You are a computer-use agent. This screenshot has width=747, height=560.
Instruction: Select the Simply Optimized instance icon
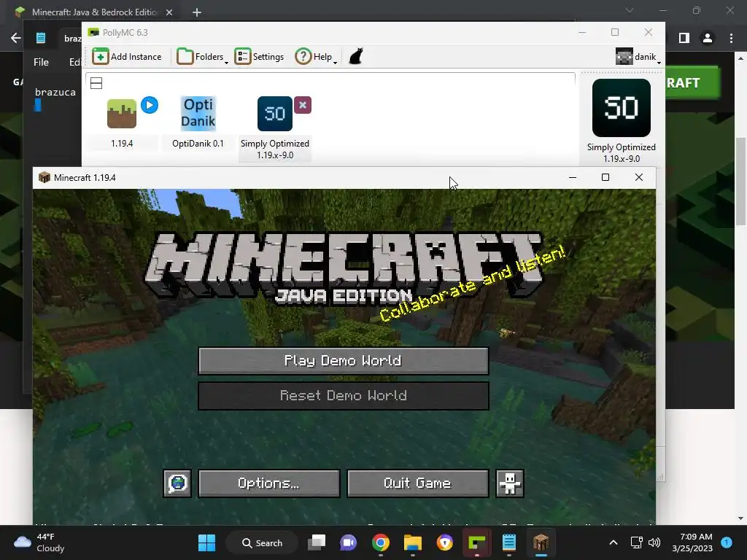(275, 114)
